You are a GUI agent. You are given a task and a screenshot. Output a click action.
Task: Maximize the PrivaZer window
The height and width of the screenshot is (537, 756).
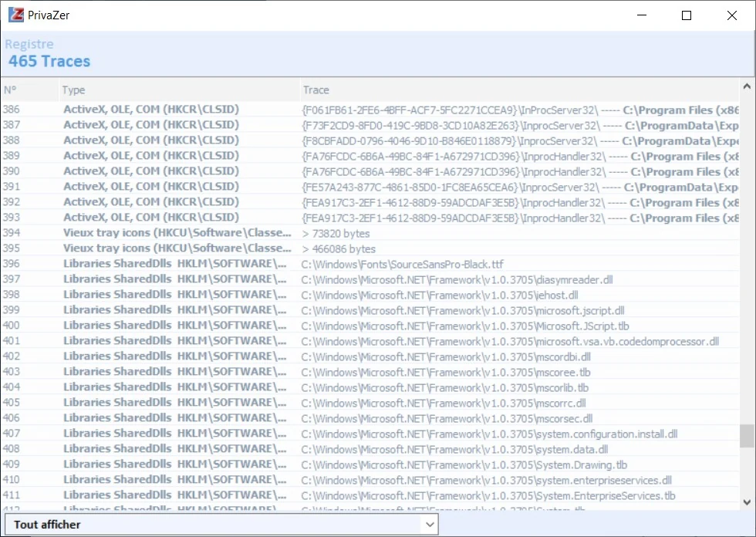click(687, 15)
